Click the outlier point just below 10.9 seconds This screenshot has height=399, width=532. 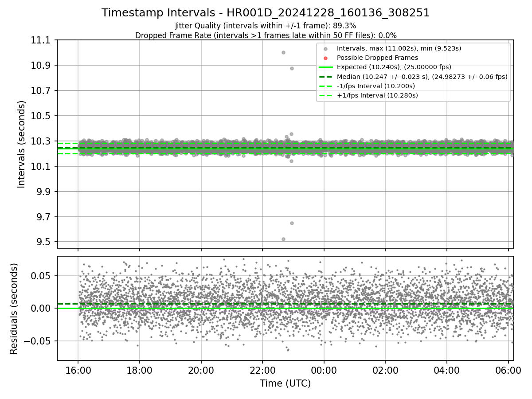click(x=292, y=68)
